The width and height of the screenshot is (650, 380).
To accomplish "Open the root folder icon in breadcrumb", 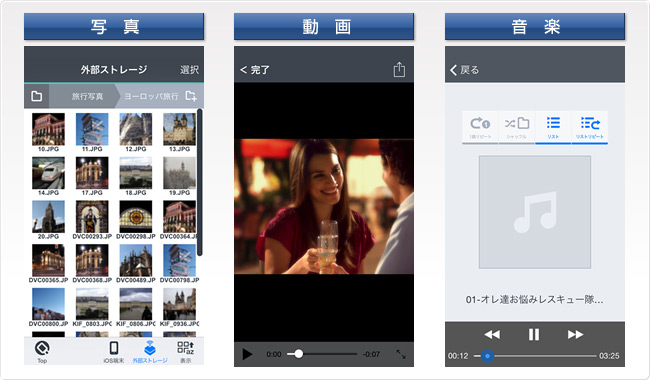I will [x=36, y=96].
